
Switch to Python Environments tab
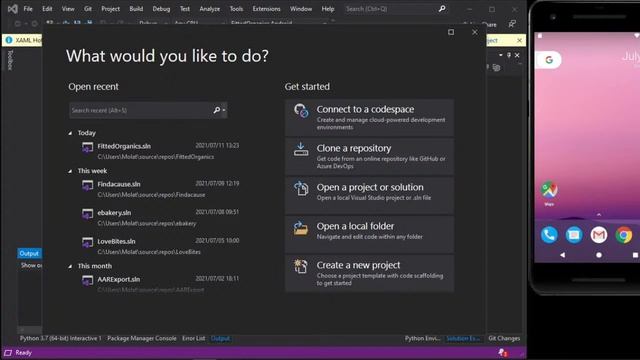pos(422,338)
